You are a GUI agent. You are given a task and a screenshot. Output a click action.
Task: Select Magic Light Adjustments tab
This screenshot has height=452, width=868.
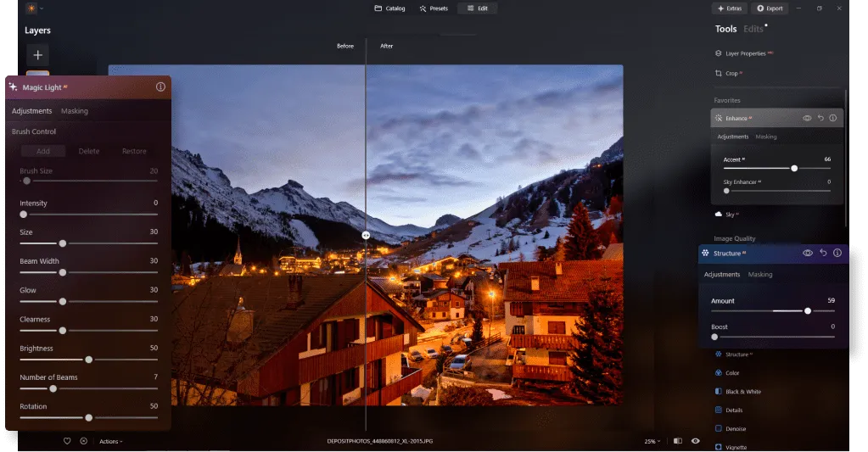pyautogui.click(x=31, y=110)
